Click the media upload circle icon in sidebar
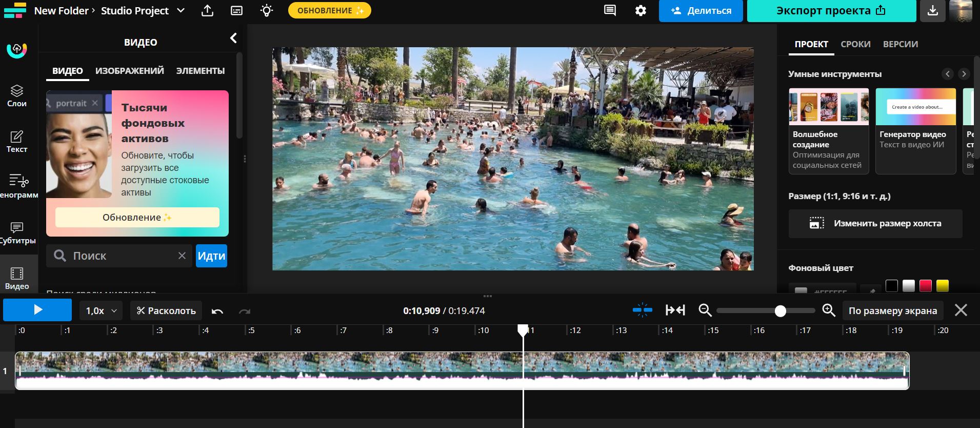Viewport: 980px width, 428px height. (16, 50)
